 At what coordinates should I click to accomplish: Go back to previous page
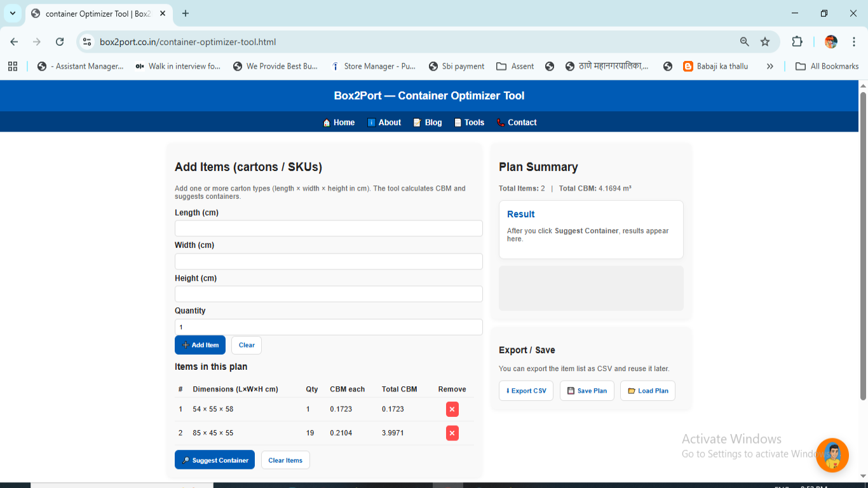tap(14, 42)
